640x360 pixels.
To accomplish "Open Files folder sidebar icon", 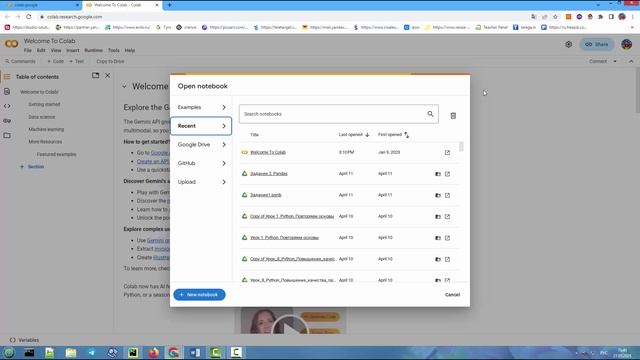I will pyautogui.click(x=7, y=136).
